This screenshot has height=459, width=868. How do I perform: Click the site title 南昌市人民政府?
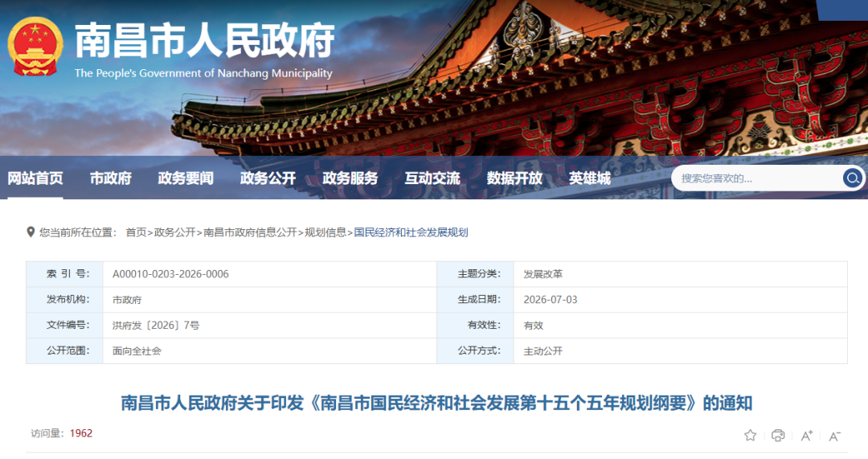point(204,40)
